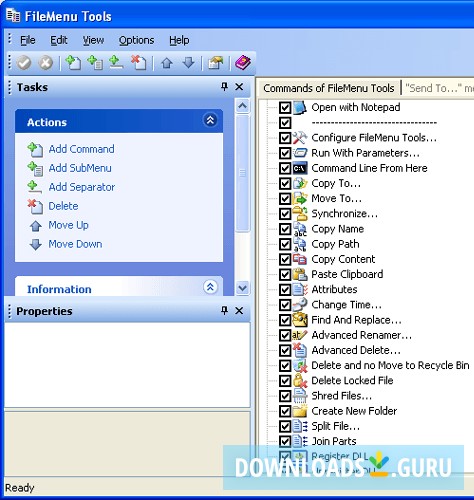
Task: Collapse the Actions section chevron
Action: click(x=210, y=120)
